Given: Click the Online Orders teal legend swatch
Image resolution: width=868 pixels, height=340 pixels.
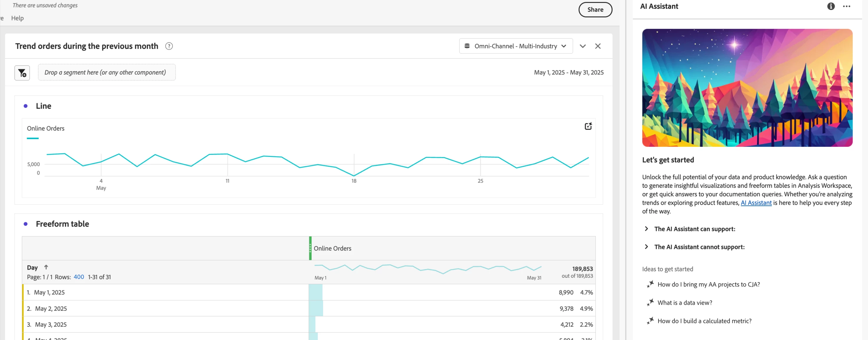Looking at the screenshot, I should tap(33, 138).
